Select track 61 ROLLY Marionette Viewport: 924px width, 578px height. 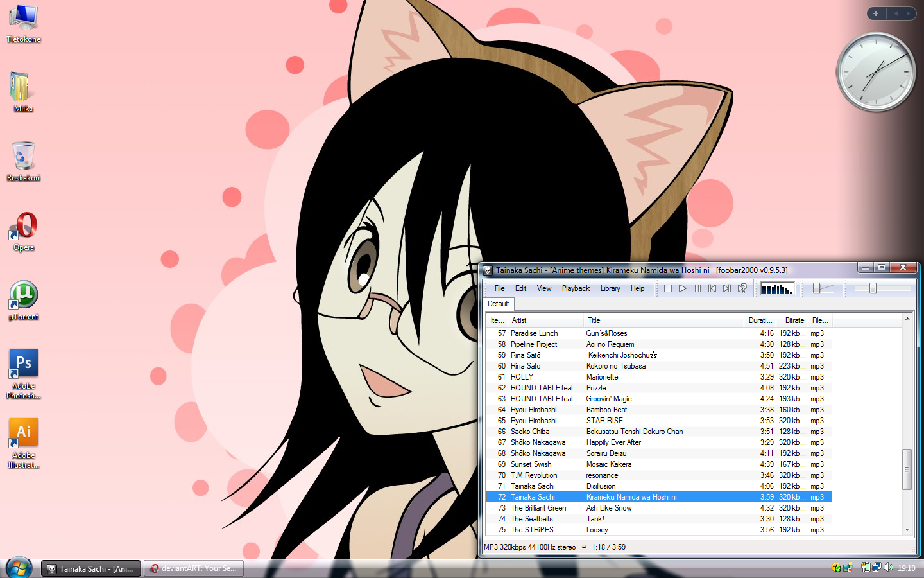[660, 377]
